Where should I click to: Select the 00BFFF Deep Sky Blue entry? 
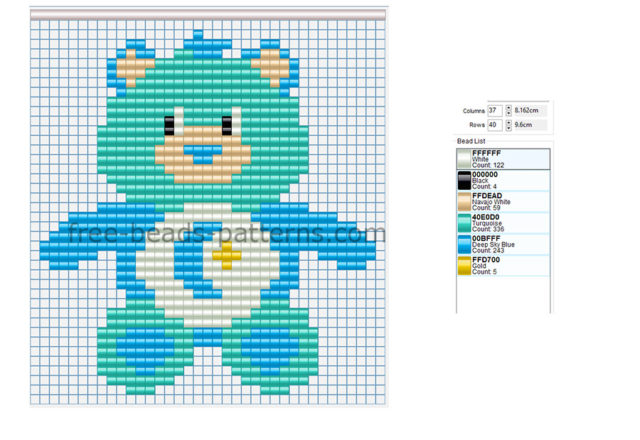(x=503, y=244)
